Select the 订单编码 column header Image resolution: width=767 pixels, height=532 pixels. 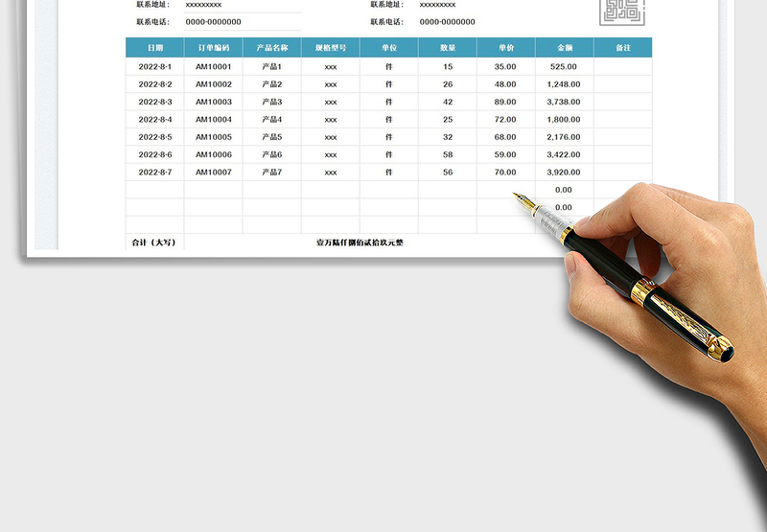[x=214, y=47]
